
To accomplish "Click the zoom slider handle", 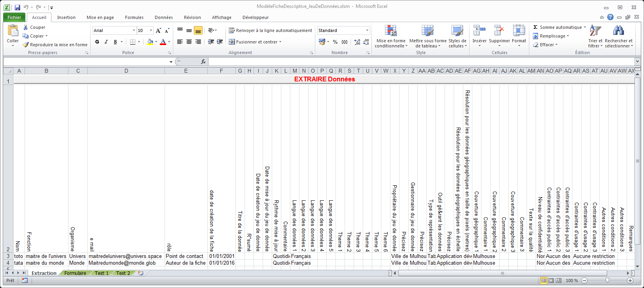I will pos(607,280).
